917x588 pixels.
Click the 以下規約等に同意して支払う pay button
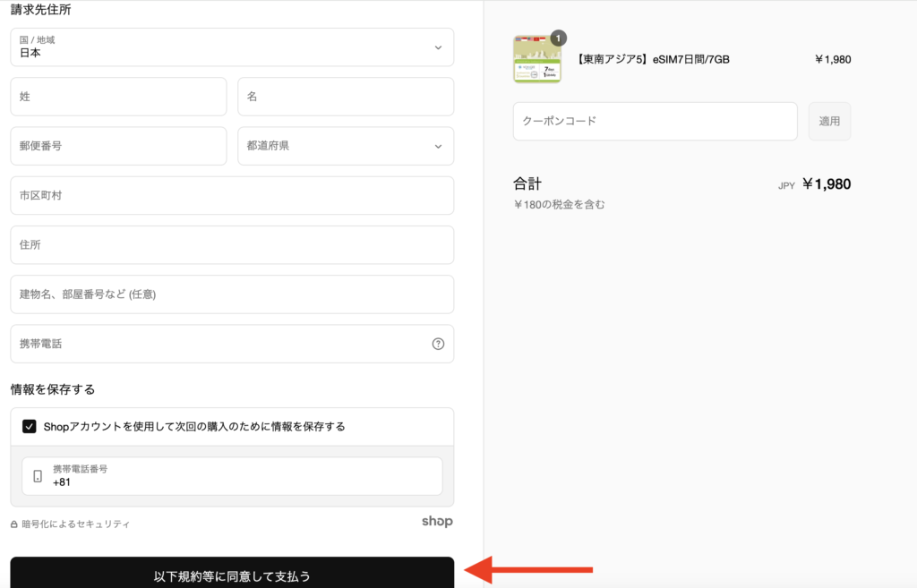pos(232,573)
